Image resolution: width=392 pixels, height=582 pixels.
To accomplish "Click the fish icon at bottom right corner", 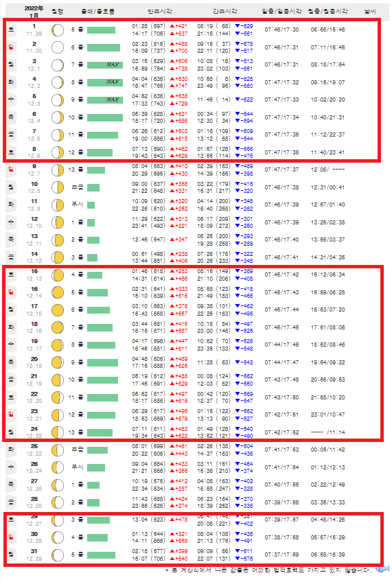I will [x=382, y=569].
